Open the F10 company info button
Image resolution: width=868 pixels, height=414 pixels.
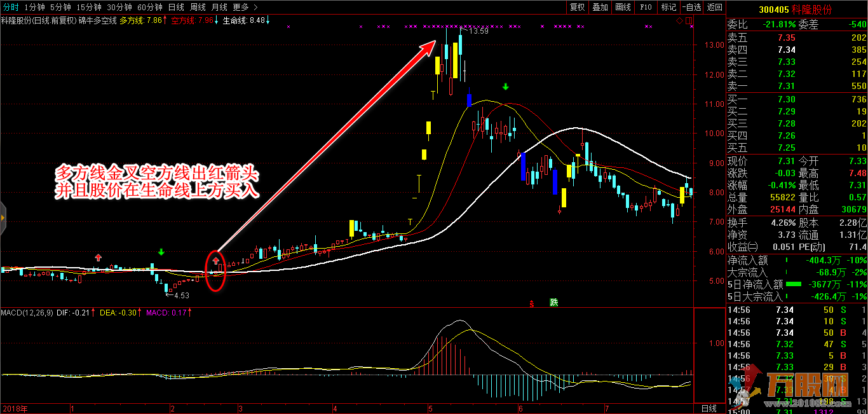646,7
